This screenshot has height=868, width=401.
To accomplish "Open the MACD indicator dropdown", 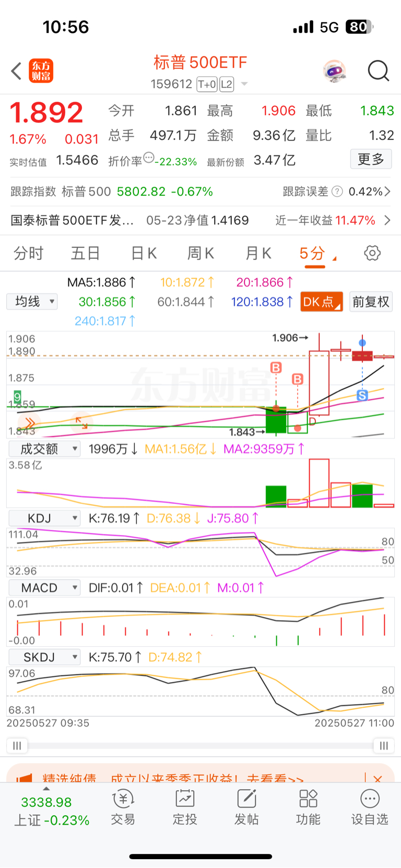I will point(44,588).
